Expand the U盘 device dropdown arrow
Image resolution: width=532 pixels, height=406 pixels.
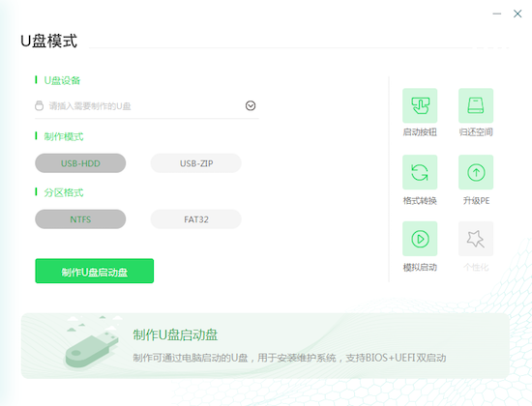click(x=251, y=105)
